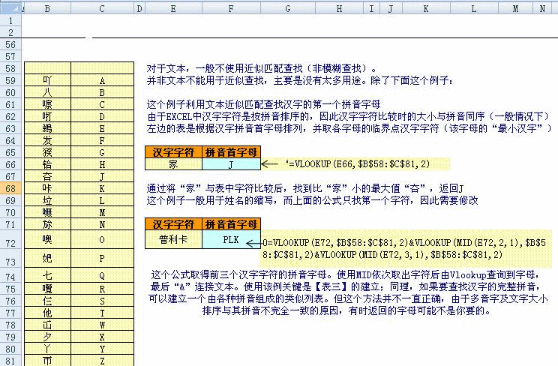Select row 68 header

pos(11,188)
